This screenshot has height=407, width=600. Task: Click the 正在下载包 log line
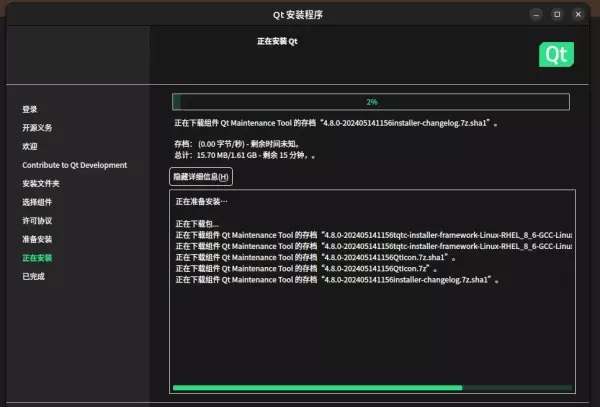pyautogui.click(x=197, y=224)
